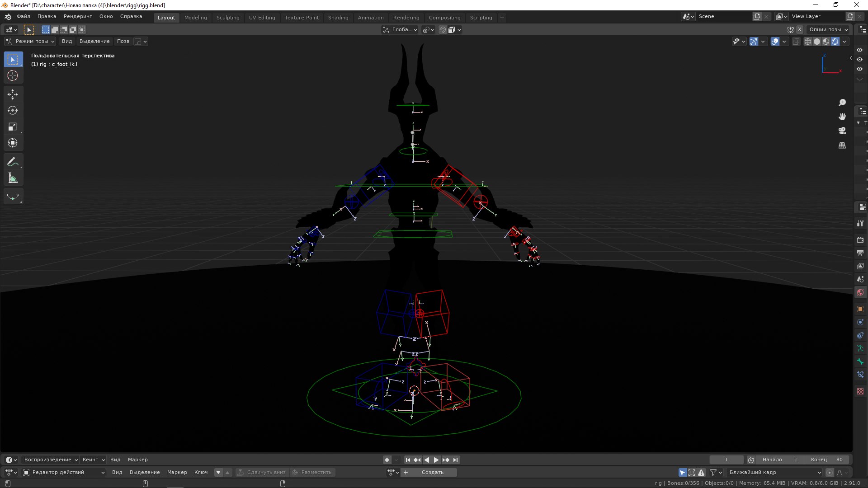Open the Поза menu

pos(123,41)
